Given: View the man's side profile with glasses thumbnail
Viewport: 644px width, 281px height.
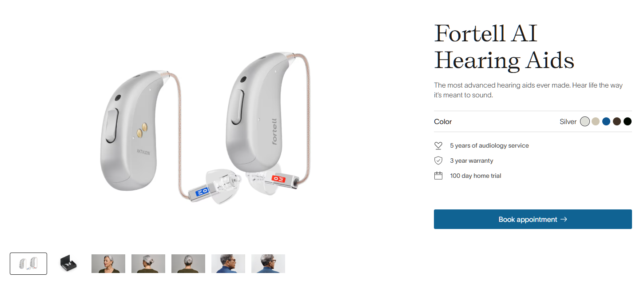Looking at the screenshot, I should point(228,264).
